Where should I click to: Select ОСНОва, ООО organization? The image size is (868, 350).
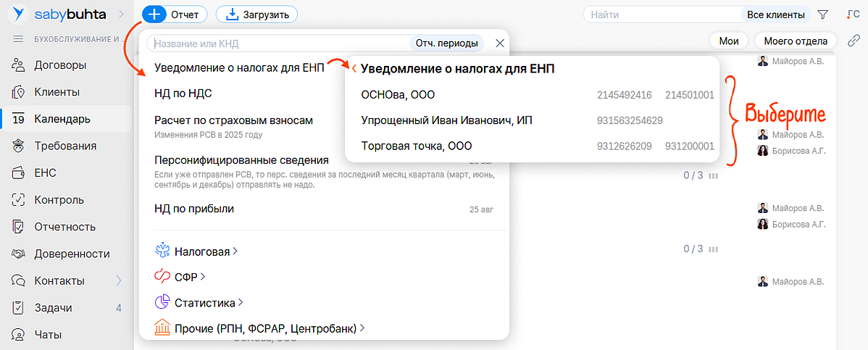coord(398,95)
